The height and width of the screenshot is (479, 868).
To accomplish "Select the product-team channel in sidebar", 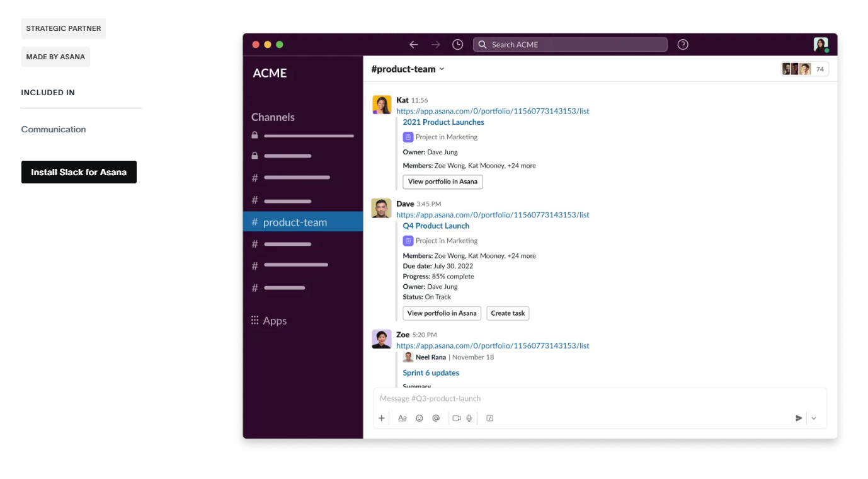I will point(303,222).
